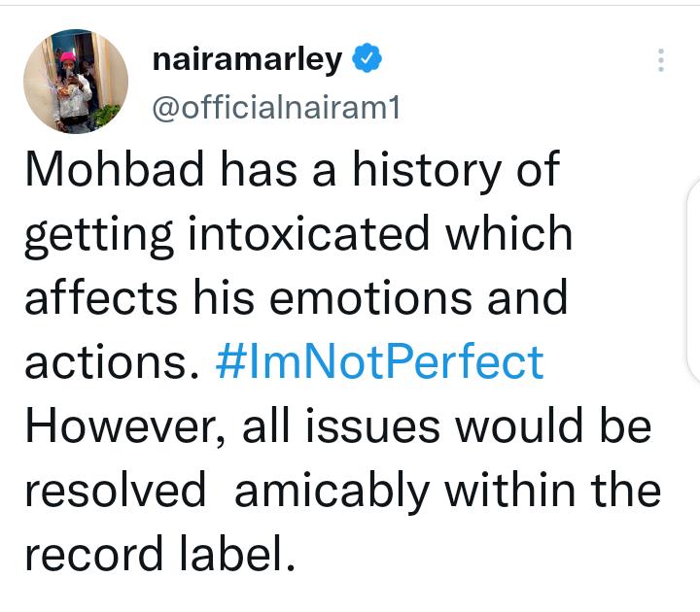Image resolution: width=700 pixels, height=612 pixels.
Task: Click the word Mohbad in the tweet
Action: pos(115,169)
